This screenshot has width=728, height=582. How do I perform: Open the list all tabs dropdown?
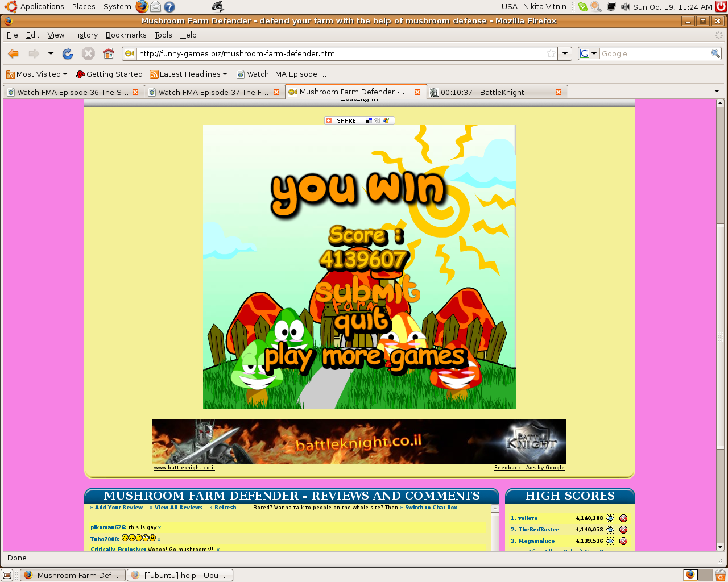tap(717, 91)
